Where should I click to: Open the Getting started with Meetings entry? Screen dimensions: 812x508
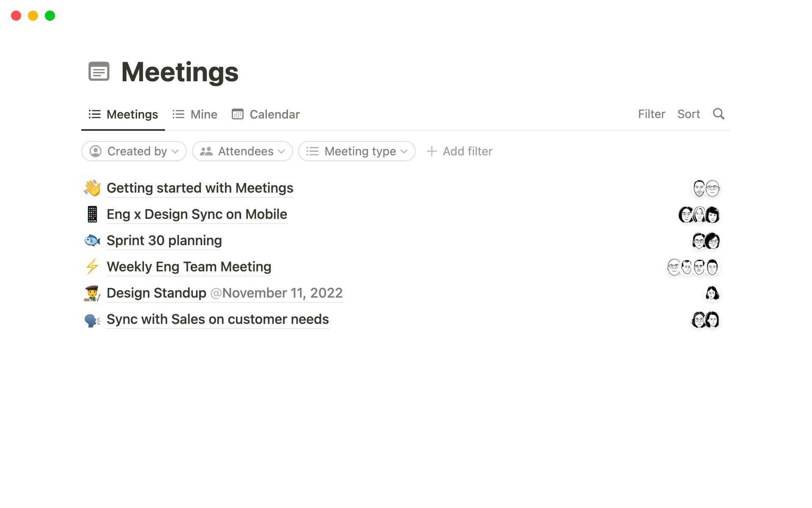[x=199, y=188]
